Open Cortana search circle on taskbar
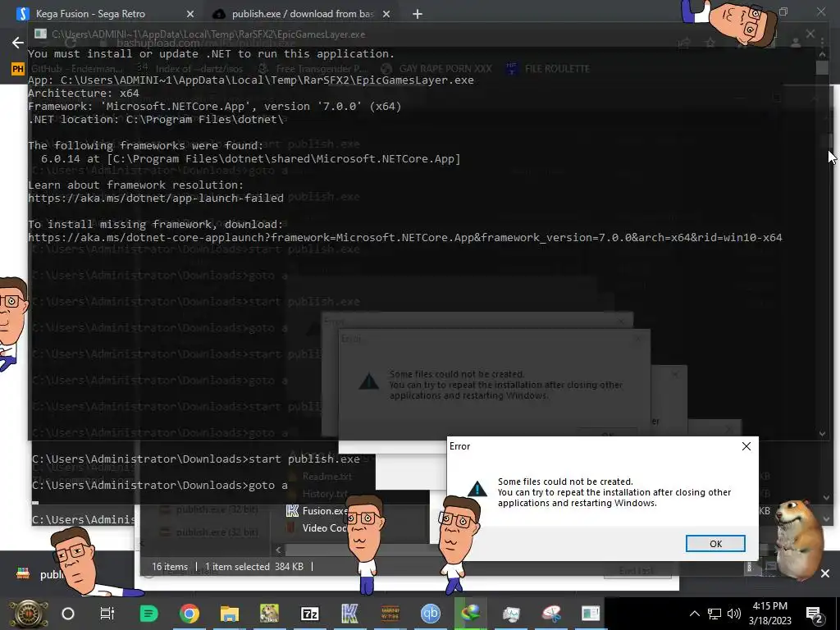840x630 pixels. tap(68, 614)
